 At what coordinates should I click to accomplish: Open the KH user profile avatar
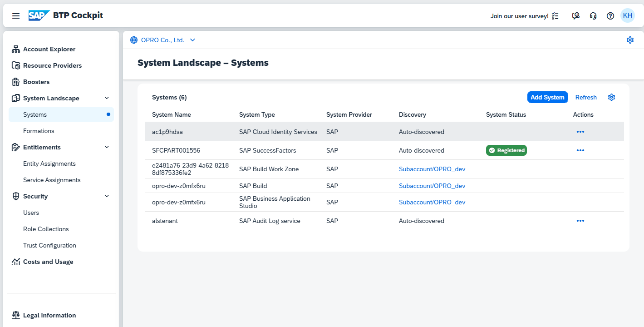pyautogui.click(x=628, y=15)
